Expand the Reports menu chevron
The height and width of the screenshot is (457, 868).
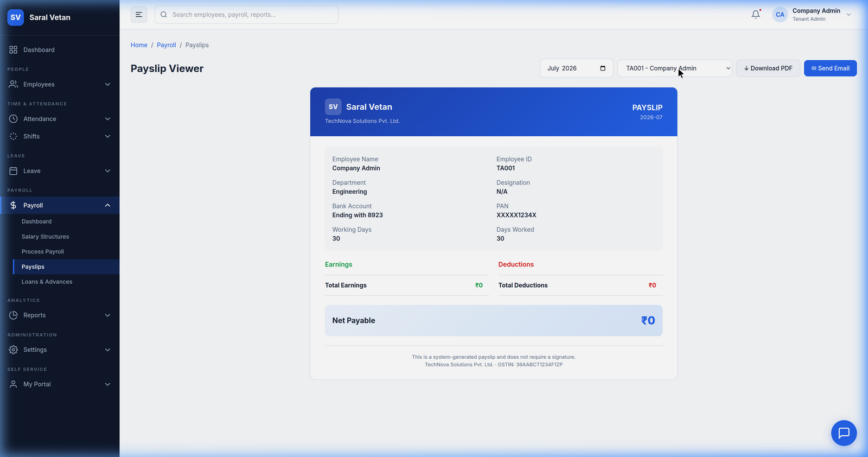coord(107,315)
